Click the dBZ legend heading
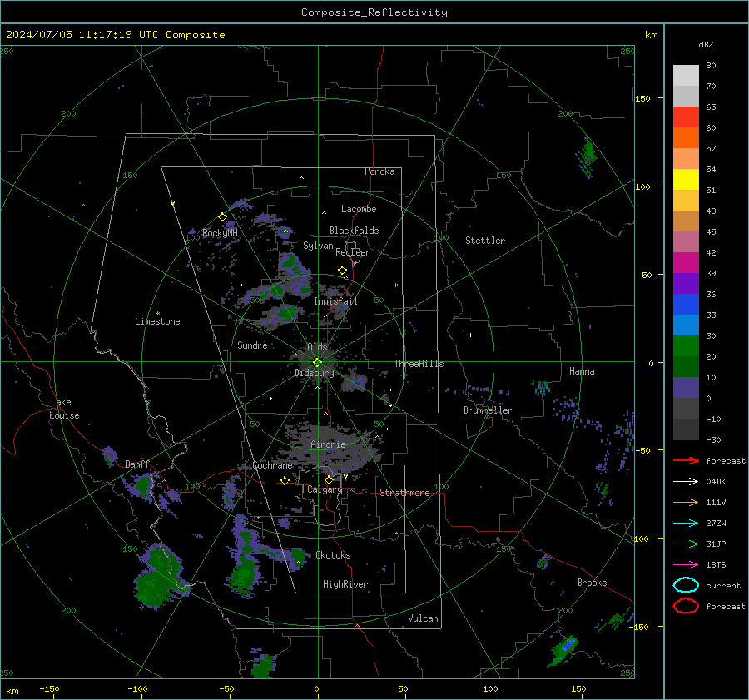Viewport: 749px width, 700px height. (706, 44)
